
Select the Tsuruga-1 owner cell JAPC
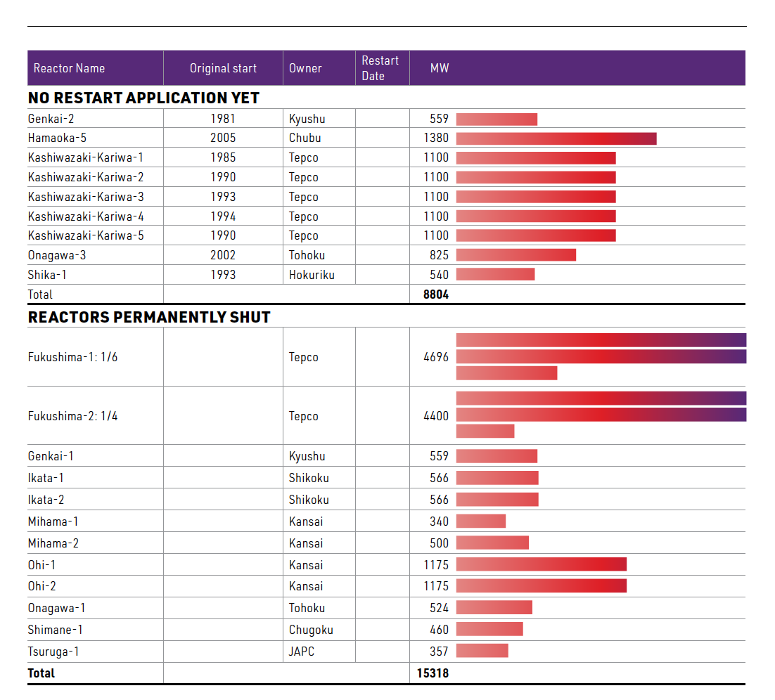(302, 652)
